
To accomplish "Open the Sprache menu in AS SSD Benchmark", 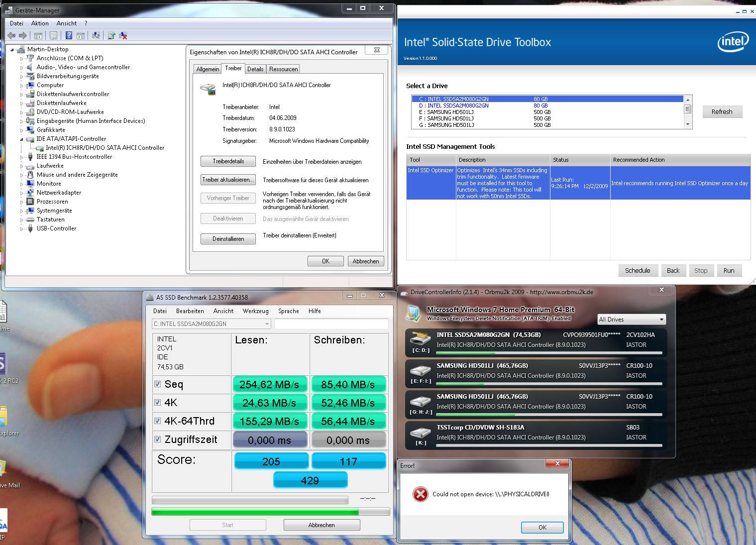I will pos(289,311).
